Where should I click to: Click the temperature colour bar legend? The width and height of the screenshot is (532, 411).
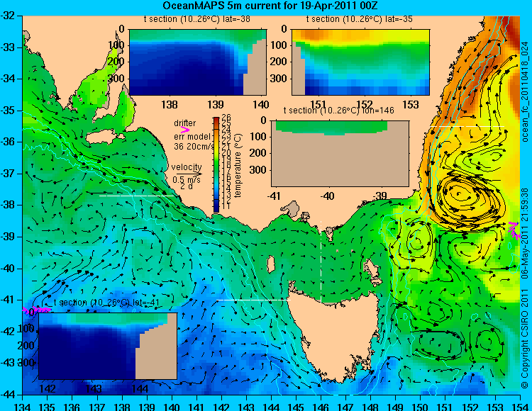tap(216, 164)
